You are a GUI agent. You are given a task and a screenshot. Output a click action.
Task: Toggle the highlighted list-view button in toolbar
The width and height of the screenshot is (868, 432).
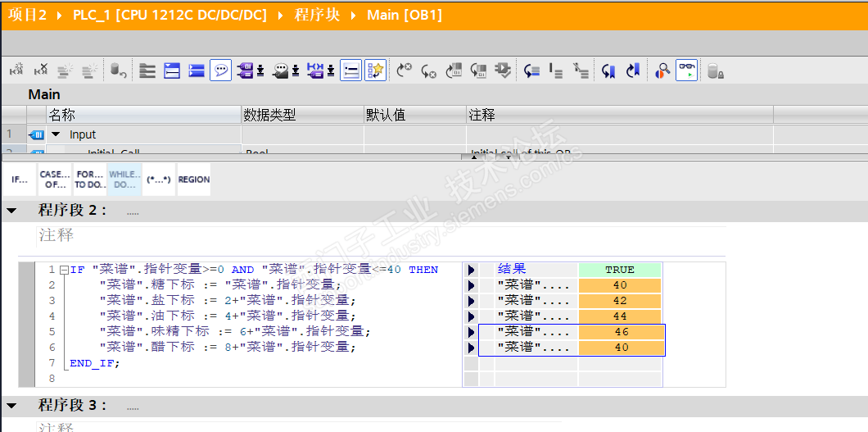351,70
